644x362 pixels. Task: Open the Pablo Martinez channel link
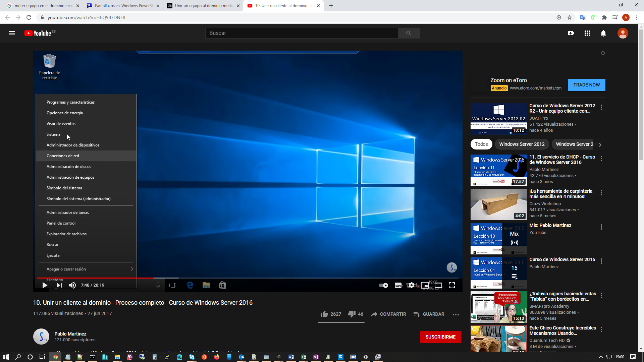tap(70, 334)
